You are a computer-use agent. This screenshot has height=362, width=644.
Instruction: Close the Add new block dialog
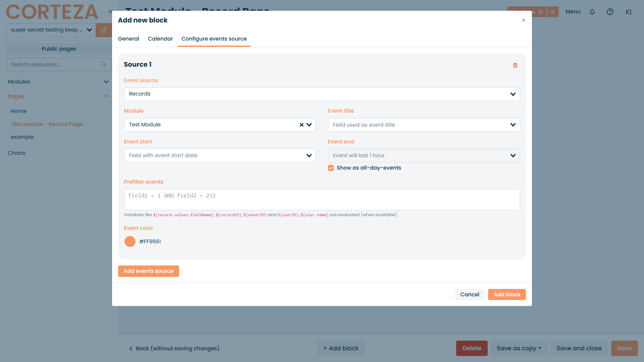pyautogui.click(x=524, y=20)
